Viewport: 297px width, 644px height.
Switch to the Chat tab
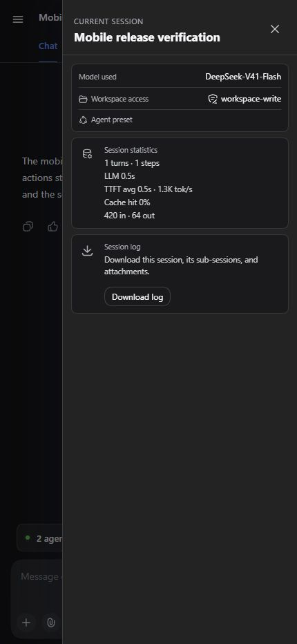(48, 46)
